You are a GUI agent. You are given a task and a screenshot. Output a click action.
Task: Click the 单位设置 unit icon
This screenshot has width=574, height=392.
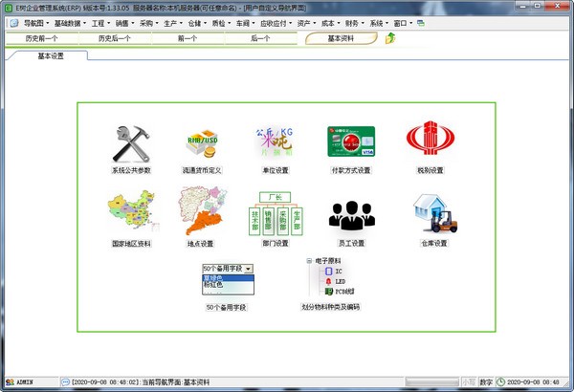pyautogui.click(x=274, y=143)
